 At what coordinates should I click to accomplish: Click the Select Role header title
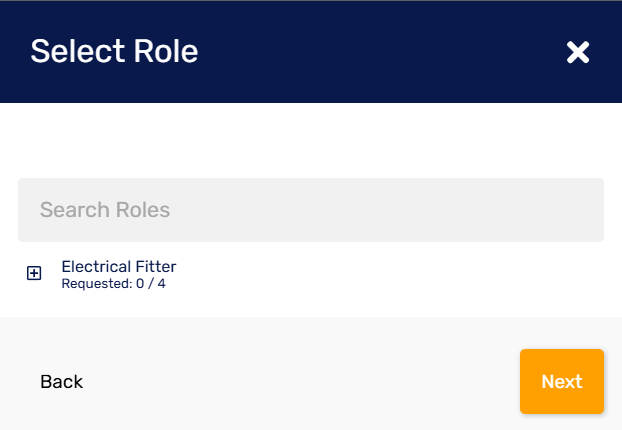point(114,51)
